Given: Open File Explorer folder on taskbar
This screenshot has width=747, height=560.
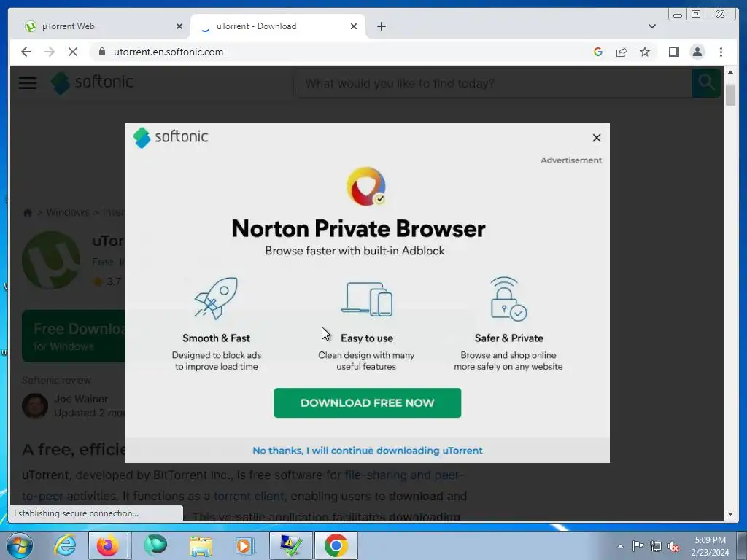Looking at the screenshot, I should point(201,545).
